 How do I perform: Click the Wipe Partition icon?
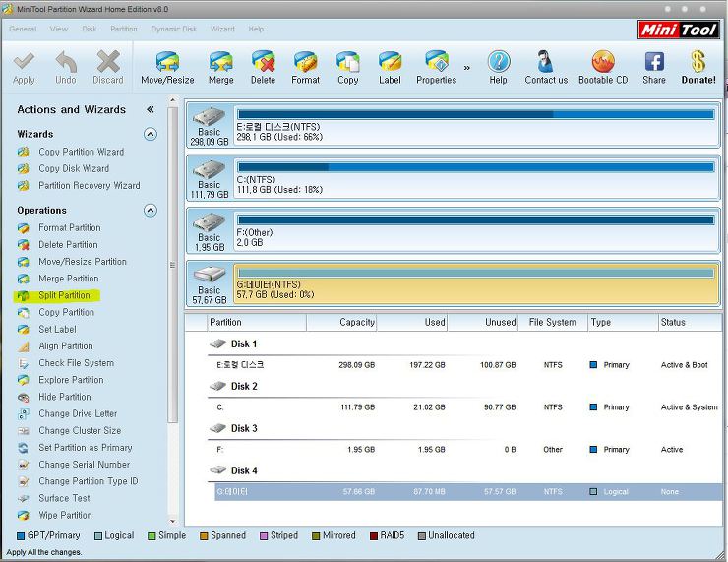click(24, 516)
